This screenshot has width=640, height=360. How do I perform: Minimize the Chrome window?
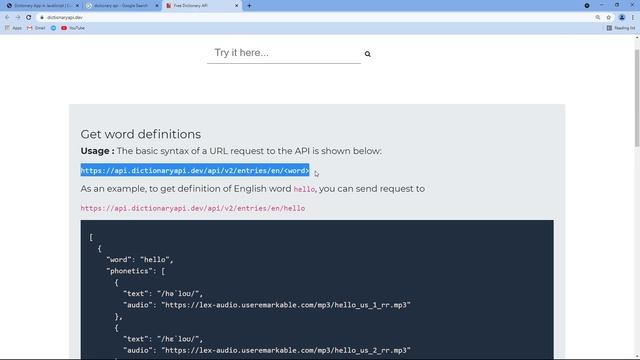tap(602, 5)
